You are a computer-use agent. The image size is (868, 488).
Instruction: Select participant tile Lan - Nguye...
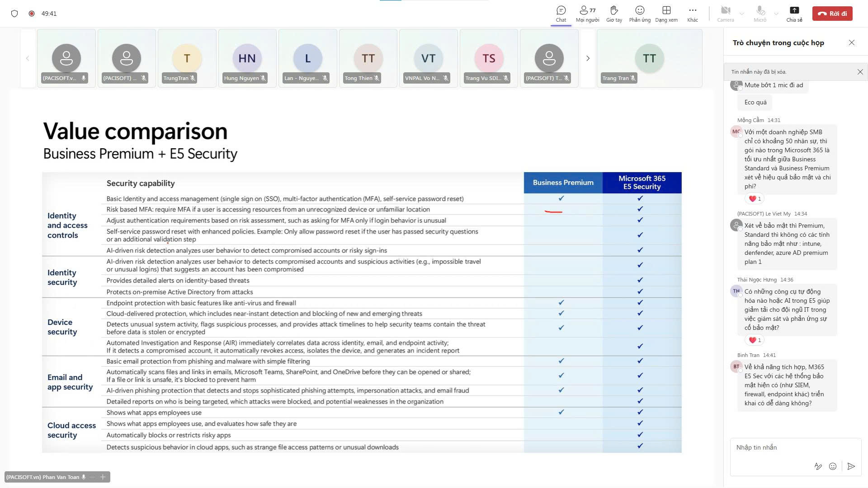(x=308, y=58)
